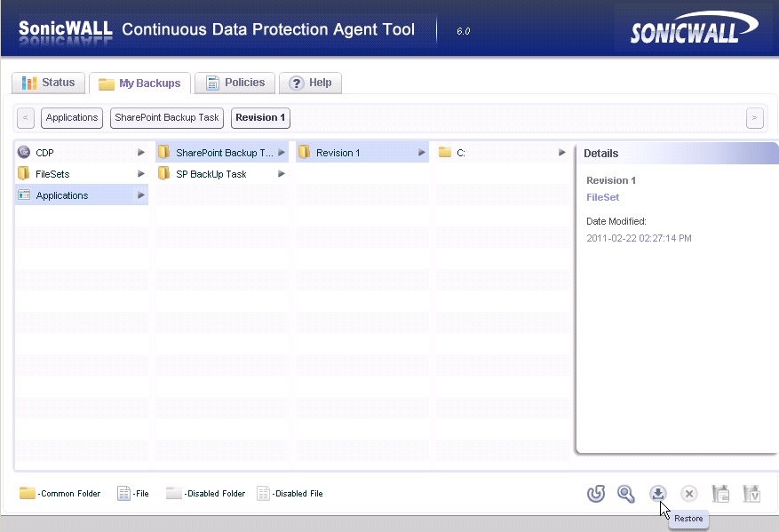Click the date 2011-02-22 02:27:14 PM
This screenshot has height=532, width=779.
point(639,238)
